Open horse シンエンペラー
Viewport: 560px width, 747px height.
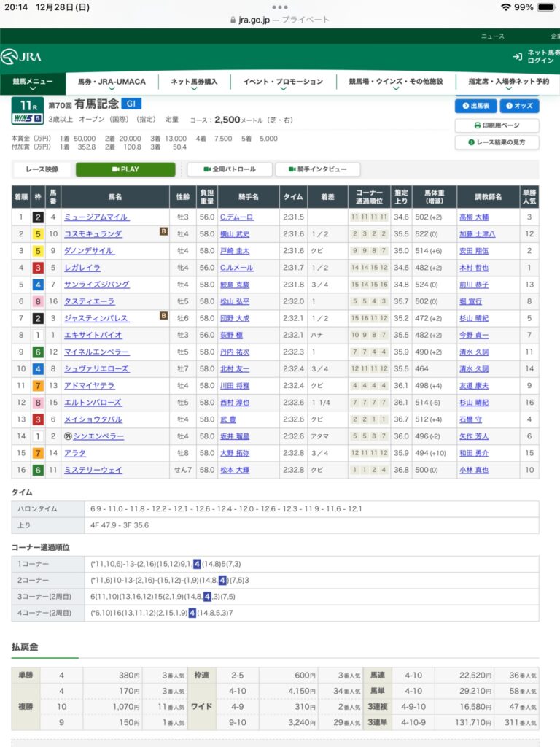pos(98,436)
